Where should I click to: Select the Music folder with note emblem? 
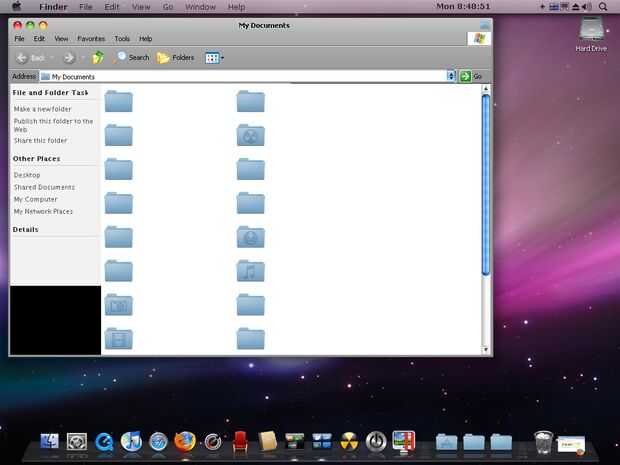250,271
